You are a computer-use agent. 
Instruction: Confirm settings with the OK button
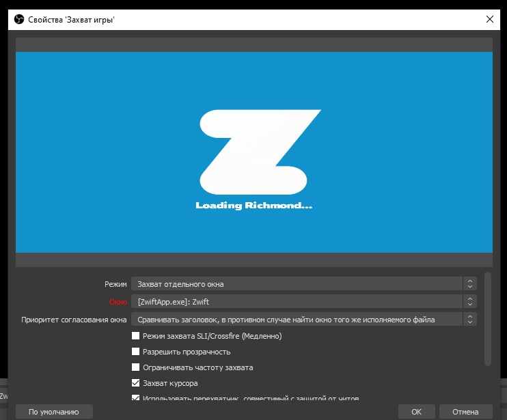[x=417, y=412]
